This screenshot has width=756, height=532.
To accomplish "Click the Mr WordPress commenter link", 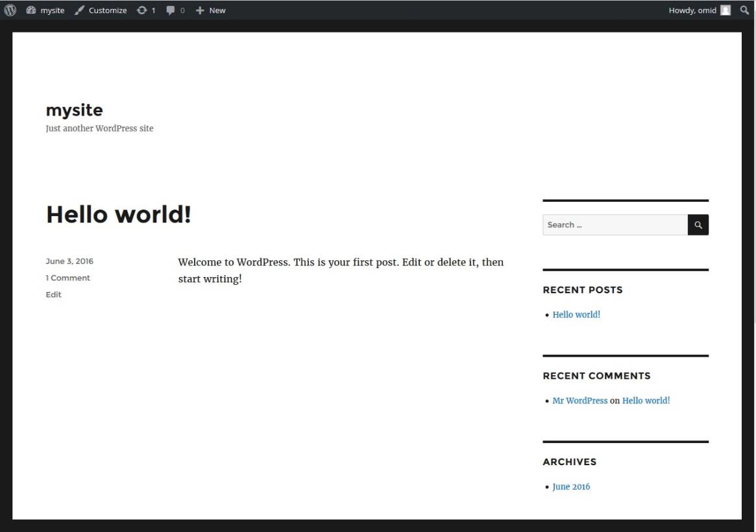I will point(579,401).
